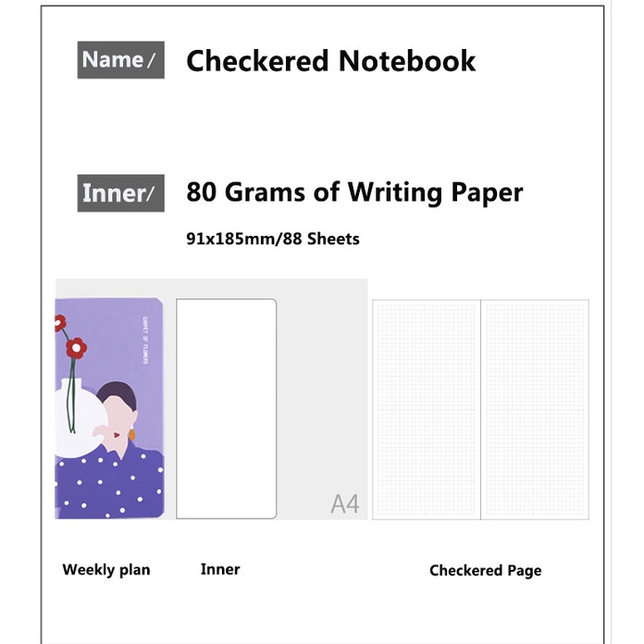The height and width of the screenshot is (644, 644).
Task: Click the orange earring on the cover
Action: [130, 436]
